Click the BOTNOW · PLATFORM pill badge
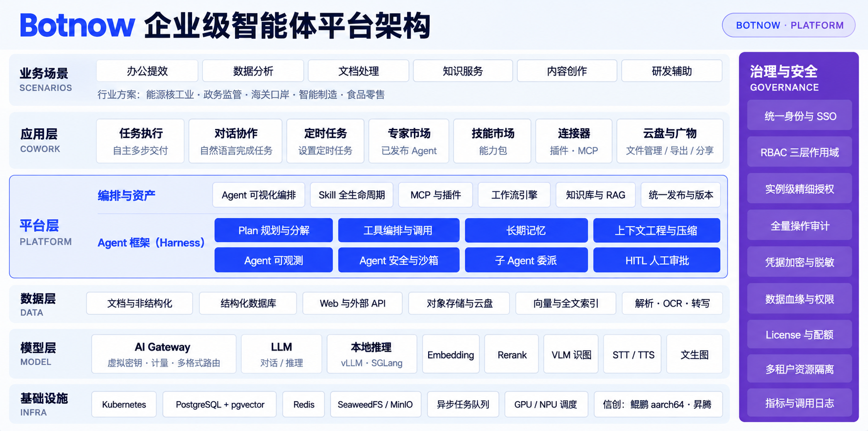868x431 pixels. (x=789, y=25)
